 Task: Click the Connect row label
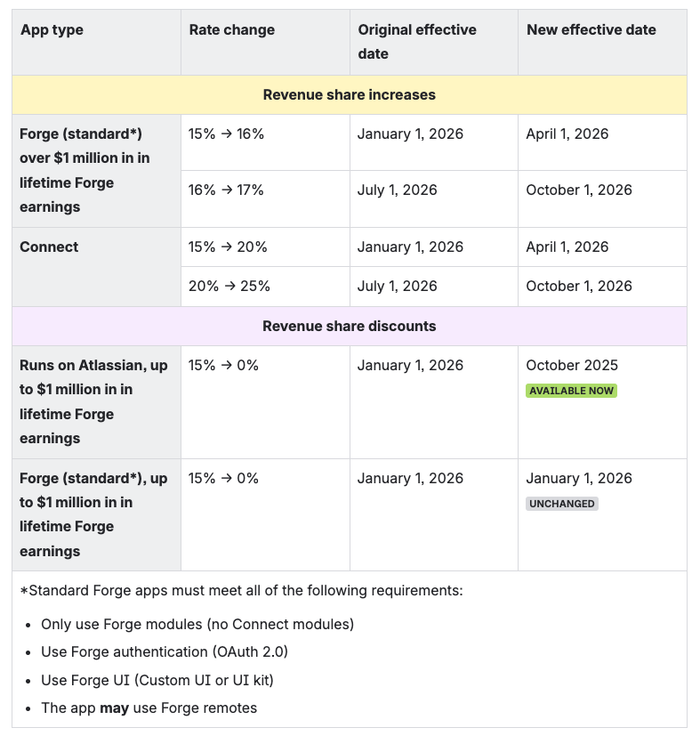pos(49,247)
